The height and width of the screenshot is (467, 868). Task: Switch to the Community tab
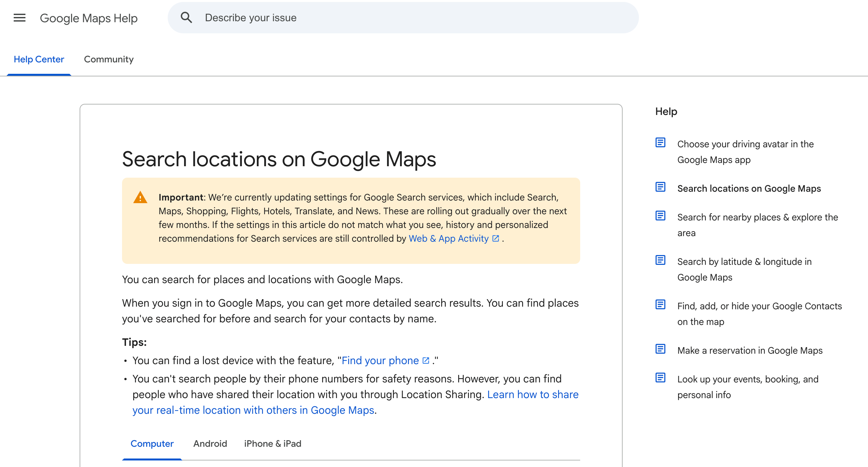click(108, 59)
